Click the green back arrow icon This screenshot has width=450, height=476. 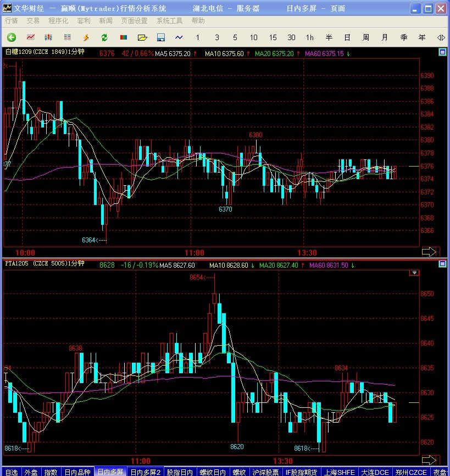click(11, 37)
